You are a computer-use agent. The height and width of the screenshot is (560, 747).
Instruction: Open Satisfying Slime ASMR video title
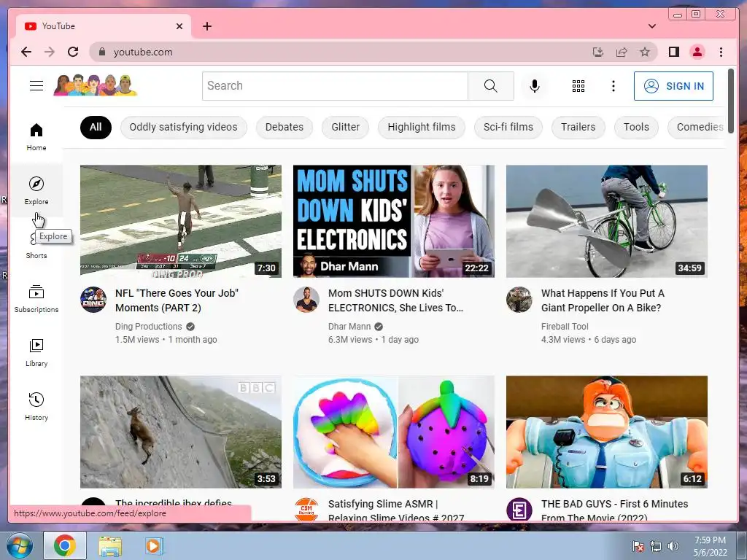396,510
